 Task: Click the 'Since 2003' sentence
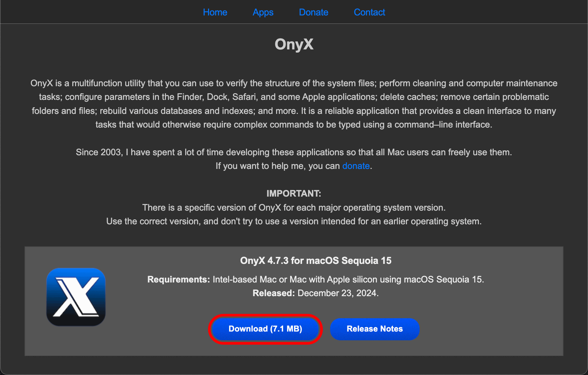[294, 152]
